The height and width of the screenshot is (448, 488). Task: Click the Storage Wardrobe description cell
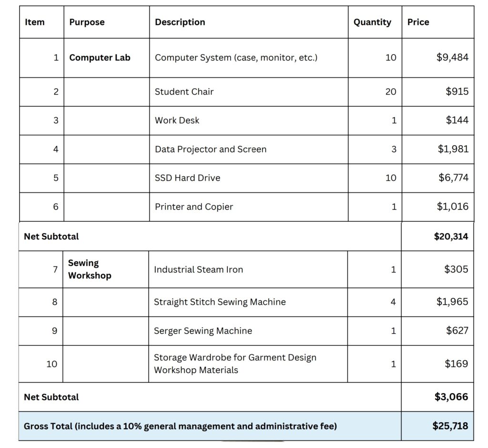coord(248,364)
